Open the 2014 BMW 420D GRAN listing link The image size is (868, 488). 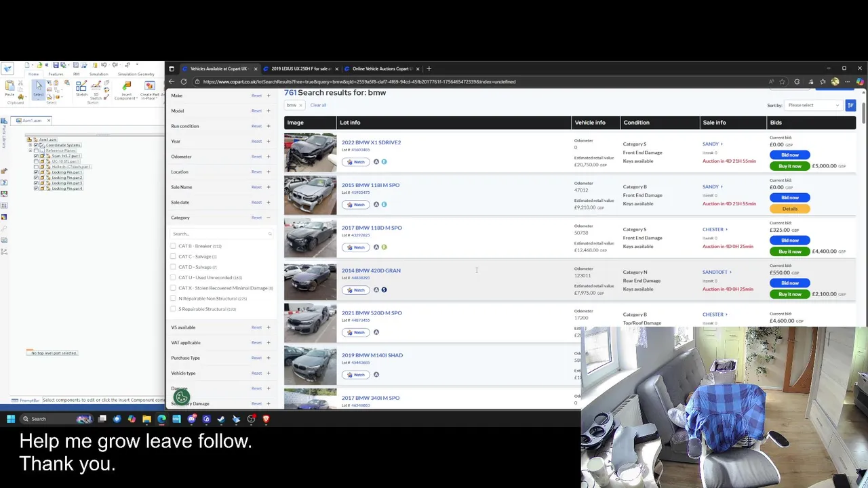pyautogui.click(x=371, y=270)
